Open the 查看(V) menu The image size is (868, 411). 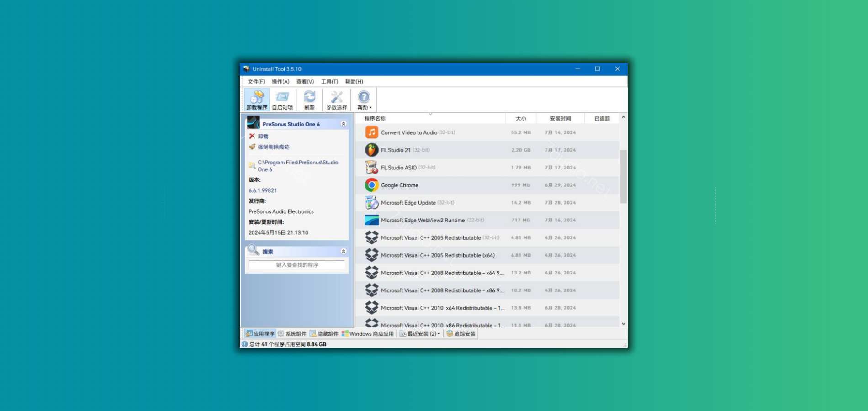[305, 82]
